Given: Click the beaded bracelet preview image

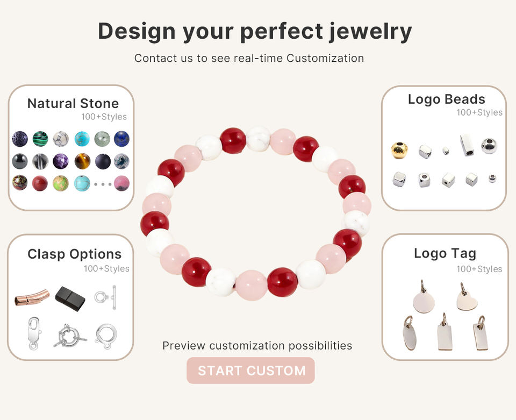Looking at the screenshot, I should click(256, 213).
